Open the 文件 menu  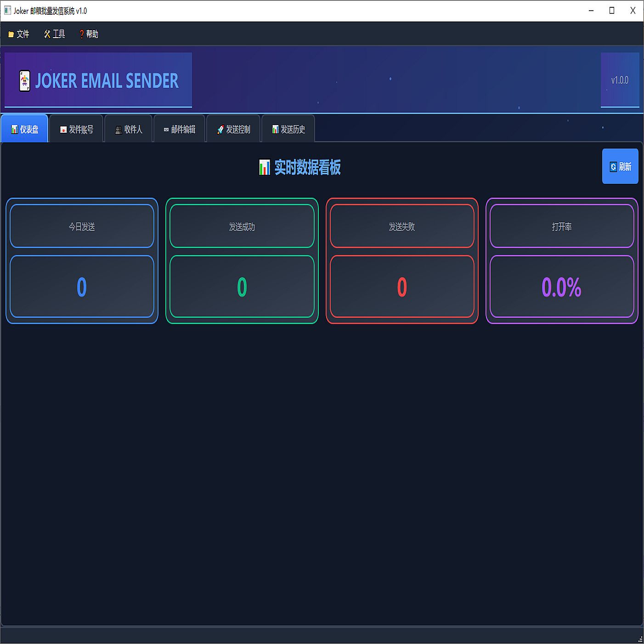pos(19,34)
